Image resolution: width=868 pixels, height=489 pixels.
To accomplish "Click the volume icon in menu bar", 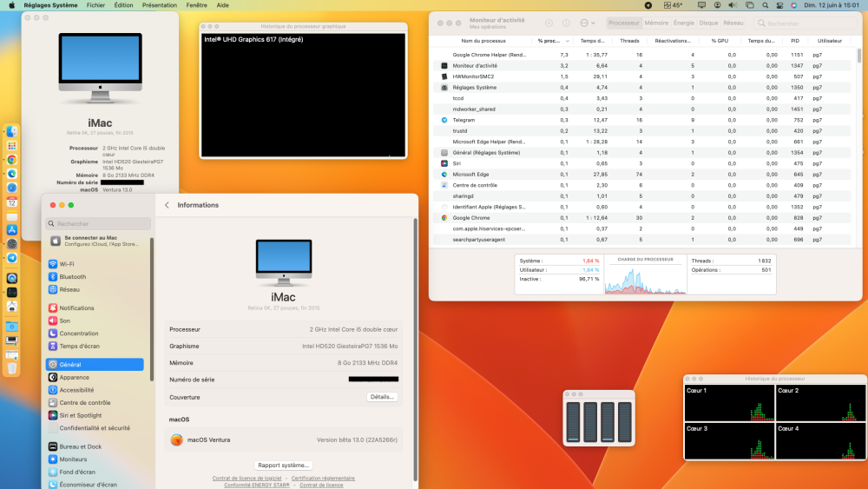I will coord(733,5).
